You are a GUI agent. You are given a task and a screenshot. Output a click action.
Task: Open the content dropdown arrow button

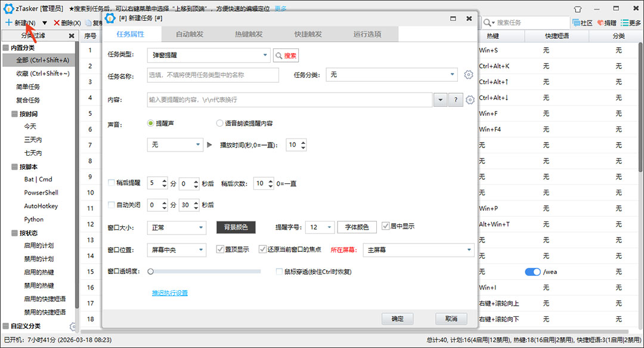click(440, 100)
